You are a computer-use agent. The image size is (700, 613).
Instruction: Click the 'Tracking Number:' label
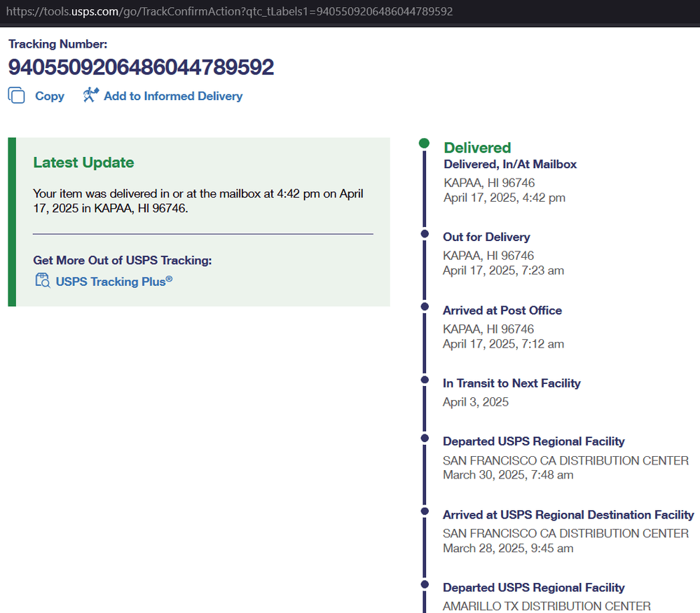[57, 44]
